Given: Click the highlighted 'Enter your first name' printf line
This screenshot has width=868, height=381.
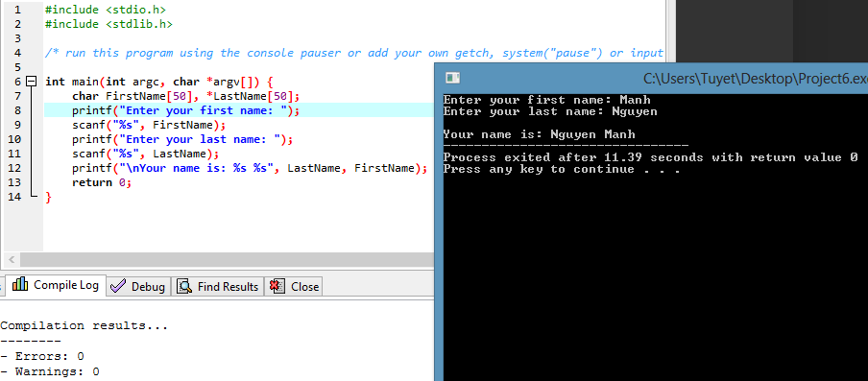Looking at the screenshot, I should tap(185, 110).
